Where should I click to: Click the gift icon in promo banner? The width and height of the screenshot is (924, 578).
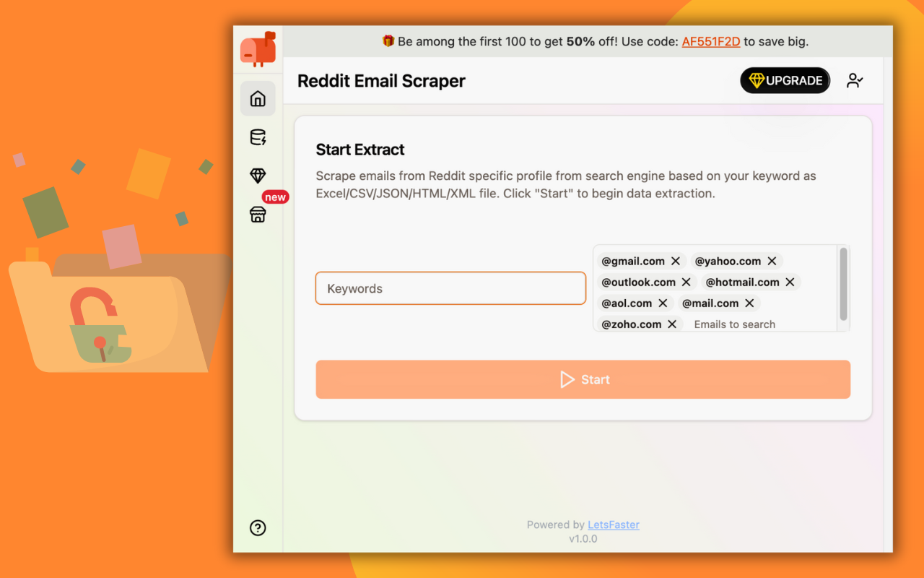coord(388,42)
